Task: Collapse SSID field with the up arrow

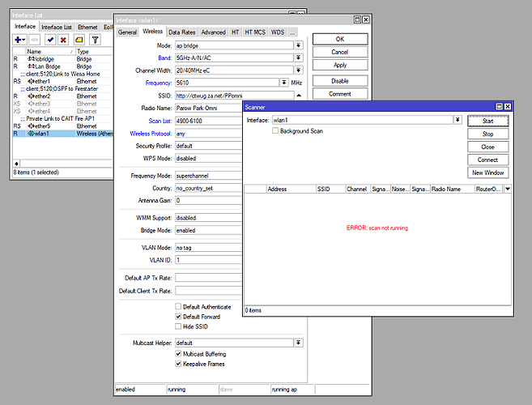Action: [x=299, y=95]
